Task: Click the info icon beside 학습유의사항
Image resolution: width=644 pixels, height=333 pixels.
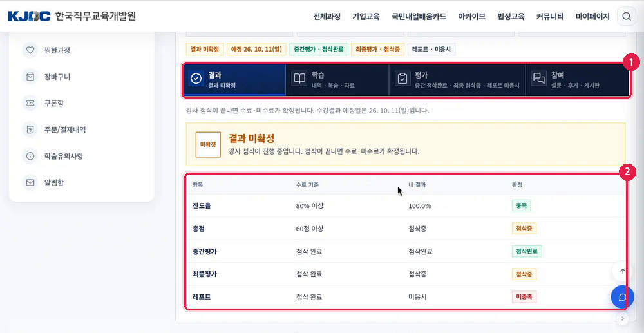Action: click(x=30, y=156)
